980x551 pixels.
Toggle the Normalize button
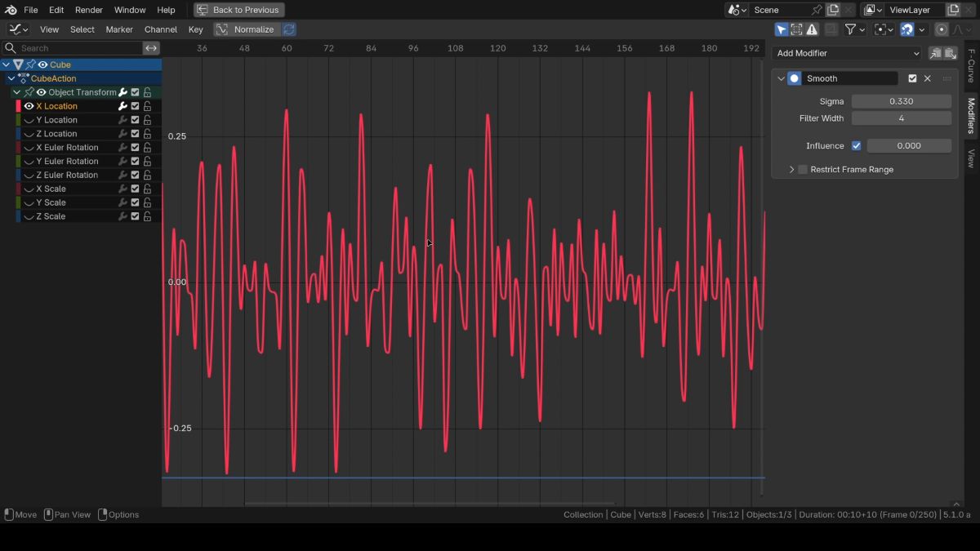point(246,29)
